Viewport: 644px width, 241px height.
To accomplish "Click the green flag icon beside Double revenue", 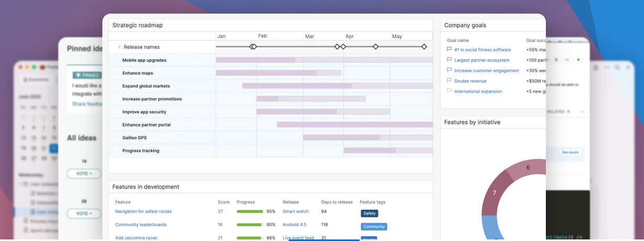I will pos(449,81).
